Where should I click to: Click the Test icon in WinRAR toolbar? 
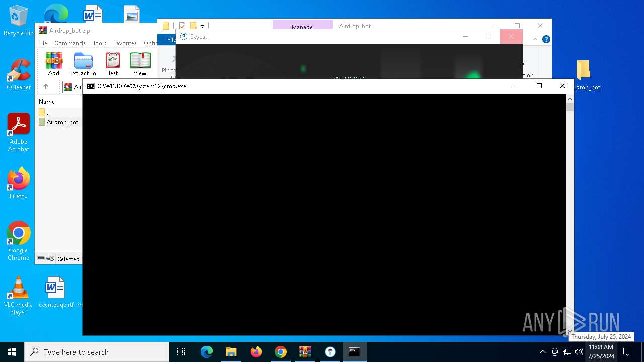pos(113,64)
